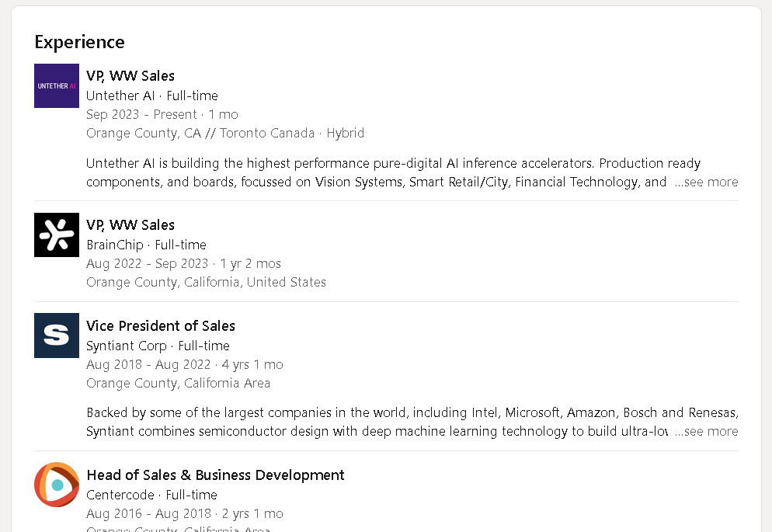Expand Untether AI description with see more
This screenshot has width=772, height=532.
tap(706, 182)
